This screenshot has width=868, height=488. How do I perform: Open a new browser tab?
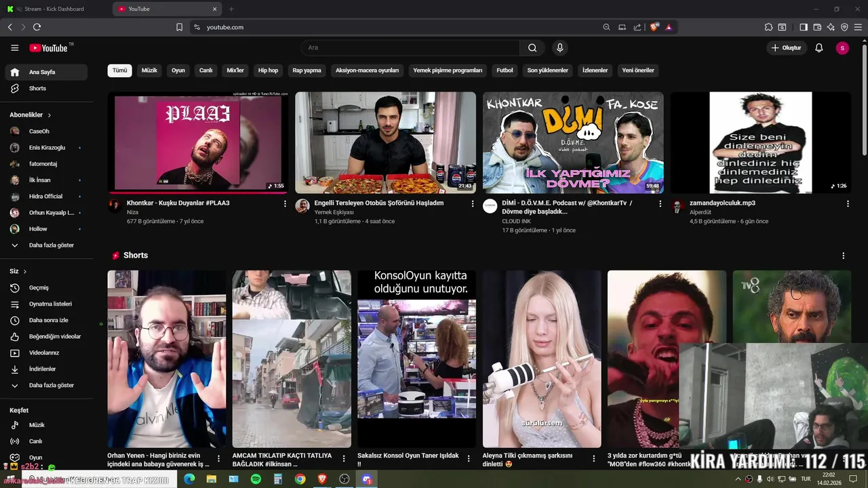click(x=231, y=9)
